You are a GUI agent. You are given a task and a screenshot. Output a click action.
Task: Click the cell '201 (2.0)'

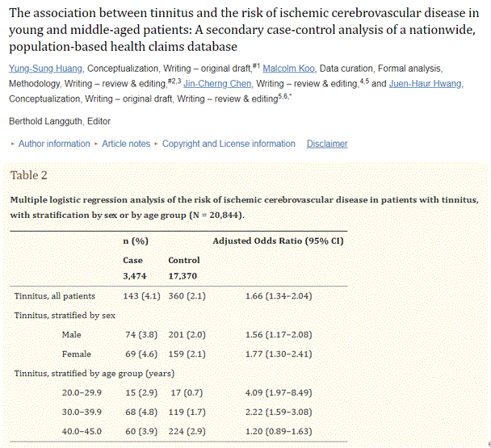click(x=187, y=335)
